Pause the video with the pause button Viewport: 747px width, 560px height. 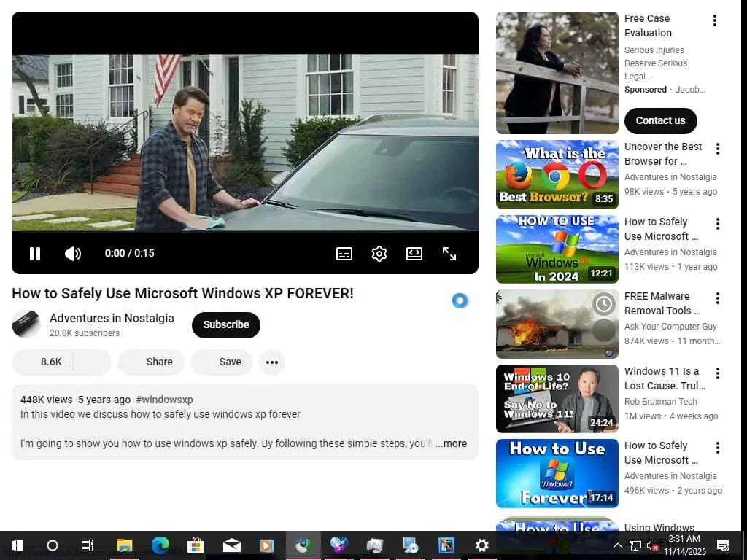click(x=35, y=253)
